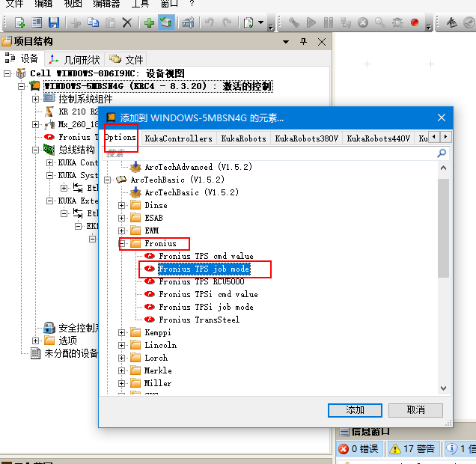Click the 取消 button
The height and width of the screenshot is (464, 476).
pyautogui.click(x=415, y=410)
